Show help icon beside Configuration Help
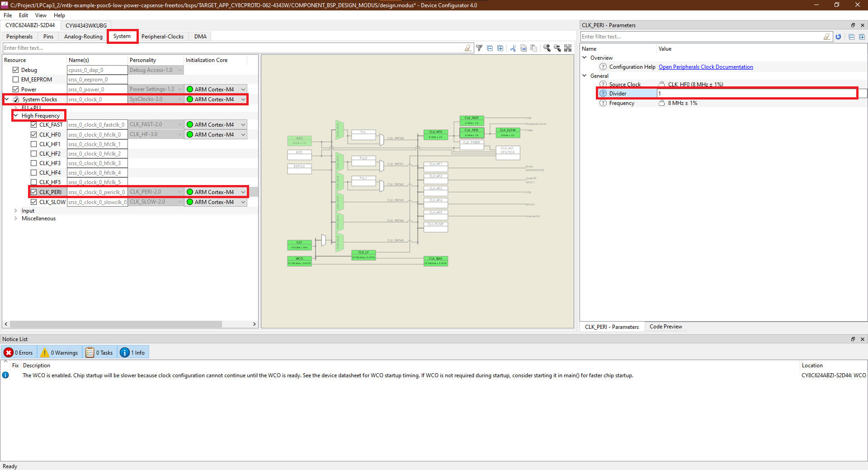This screenshot has height=470, width=868. click(603, 67)
